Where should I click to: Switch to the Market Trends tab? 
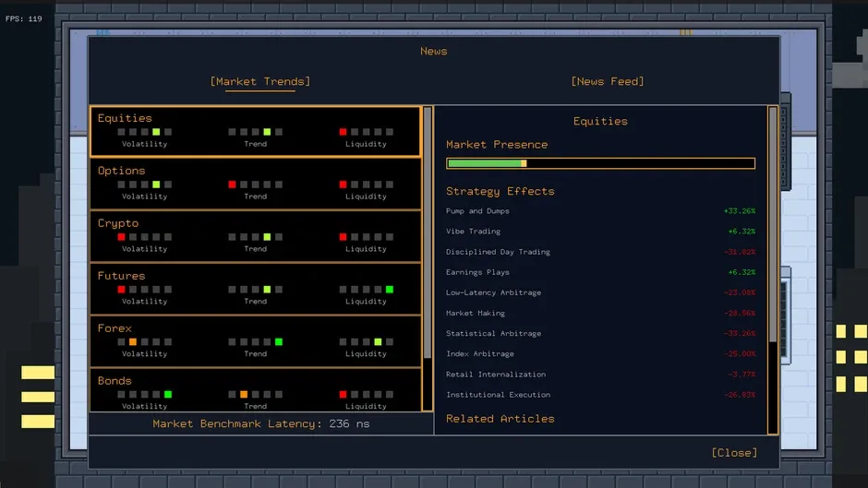(x=260, y=81)
